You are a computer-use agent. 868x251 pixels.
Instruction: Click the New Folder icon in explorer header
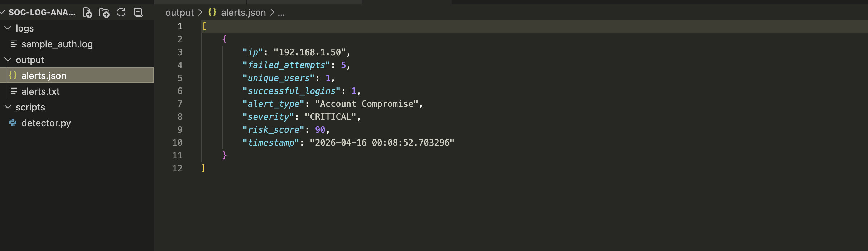pyautogui.click(x=104, y=13)
